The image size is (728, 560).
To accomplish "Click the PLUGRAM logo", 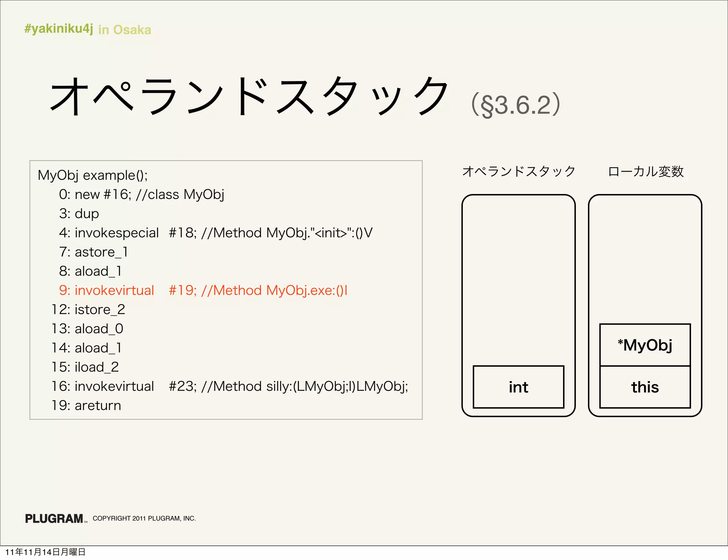I will coord(54,518).
